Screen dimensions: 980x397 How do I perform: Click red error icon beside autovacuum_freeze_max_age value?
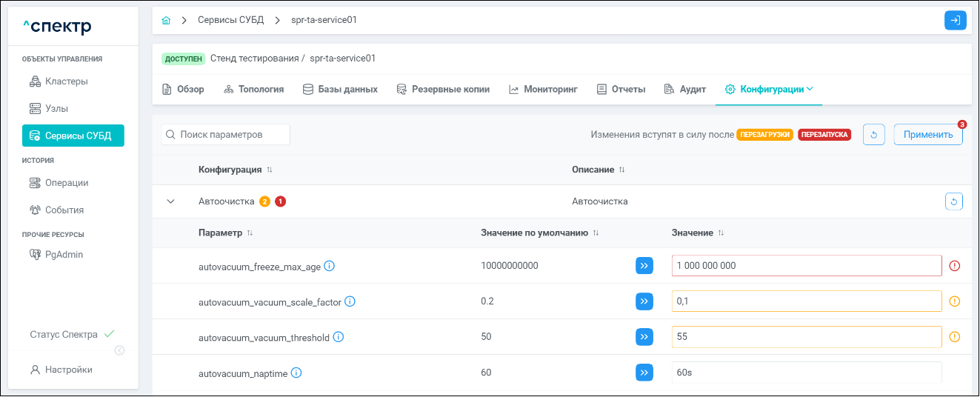coord(954,266)
